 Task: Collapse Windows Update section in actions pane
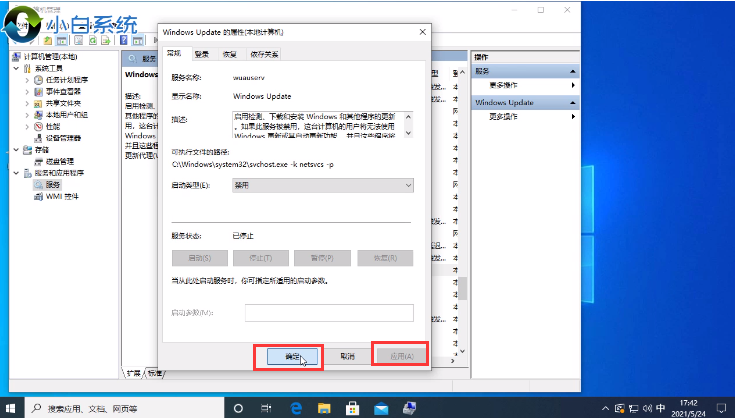pos(572,103)
